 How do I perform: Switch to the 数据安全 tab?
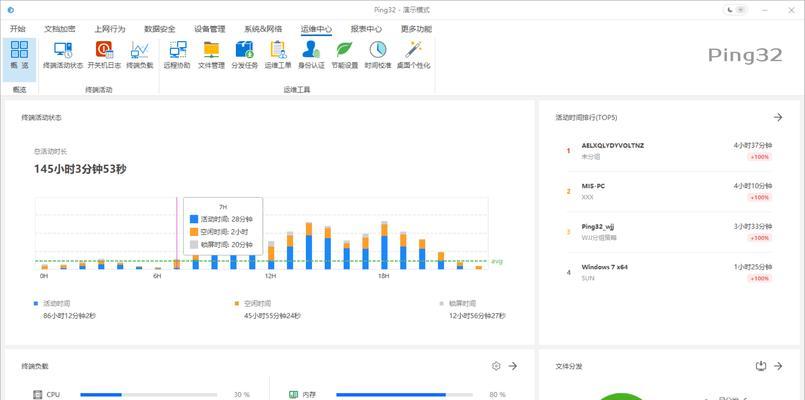(x=160, y=29)
